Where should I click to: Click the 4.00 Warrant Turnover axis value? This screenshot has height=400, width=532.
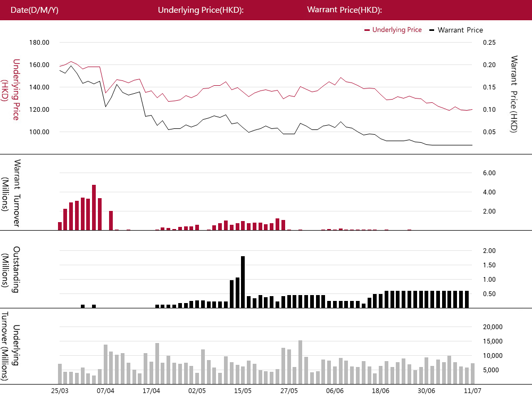coord(489,192)
